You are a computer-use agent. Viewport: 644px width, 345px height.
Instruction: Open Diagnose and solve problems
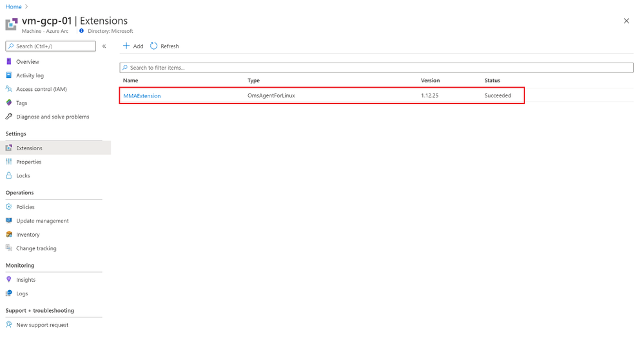click(x=53, y=117)
